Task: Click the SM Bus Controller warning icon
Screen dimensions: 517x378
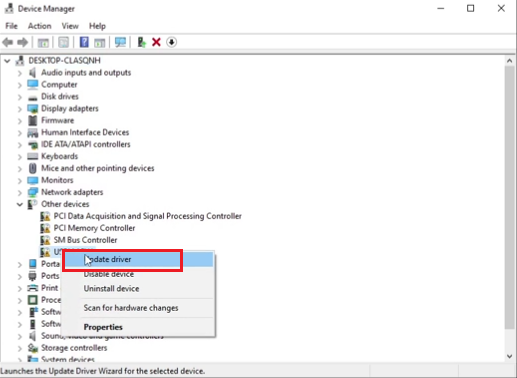Action: point(45,240)
